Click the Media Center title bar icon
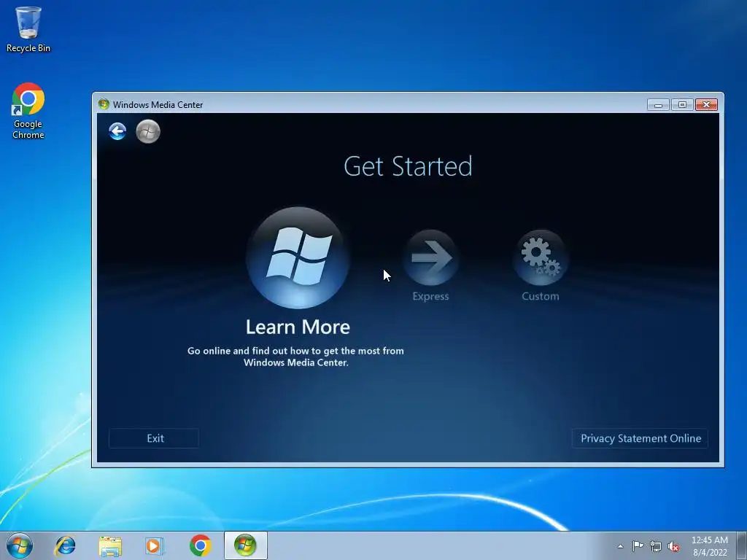The height and width of the screenshot is (560, 747). click(x=104, y=104)
